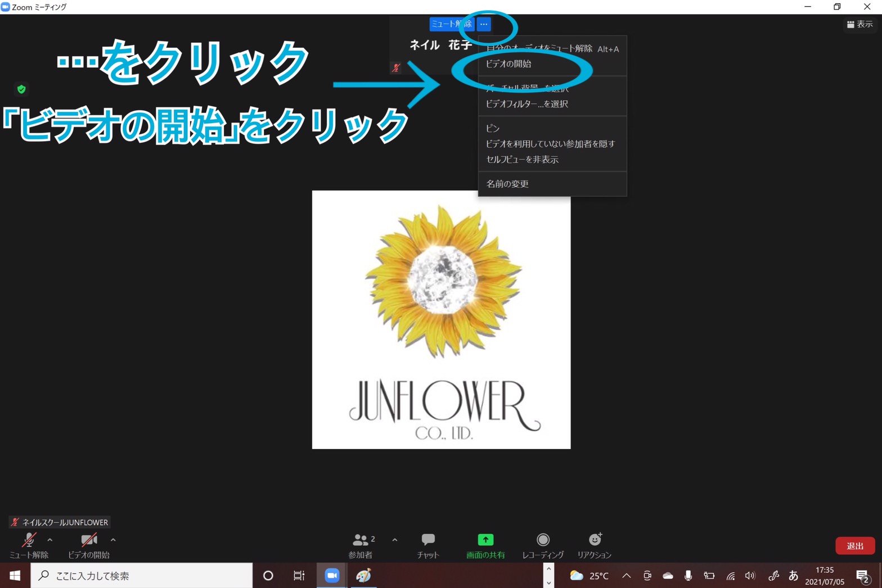The image size is (882, 588).
Task: Leave the meeting with red 退出 button
Action: coord(854,546)
